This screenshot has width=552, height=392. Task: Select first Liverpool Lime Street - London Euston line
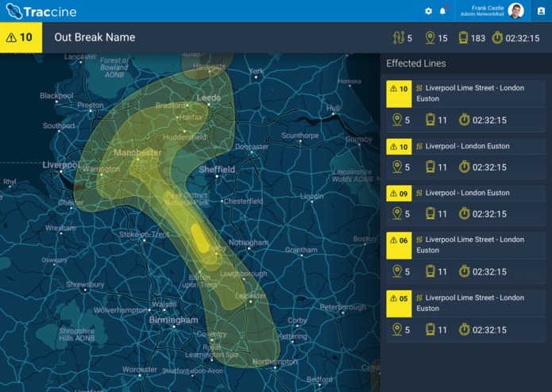pos(465,106)
